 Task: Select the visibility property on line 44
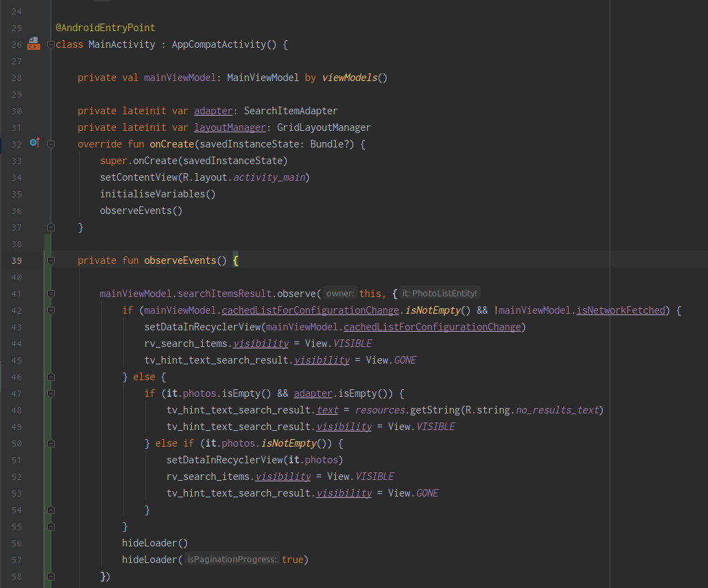[260, 343]
